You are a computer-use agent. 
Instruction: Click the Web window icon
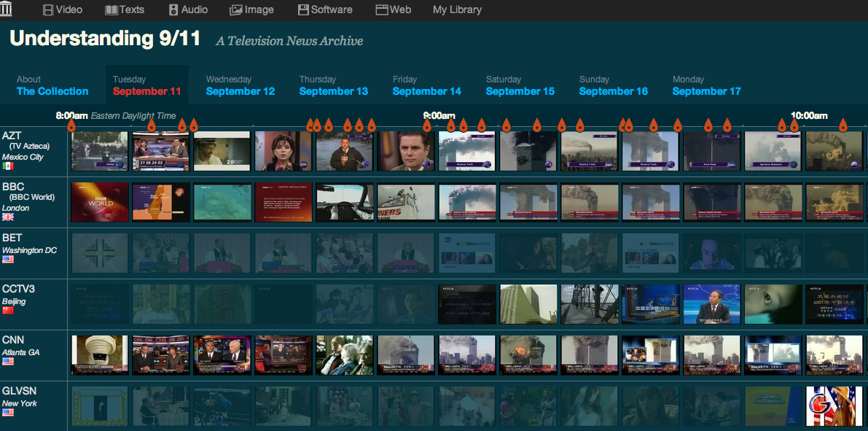pos(381,9)
